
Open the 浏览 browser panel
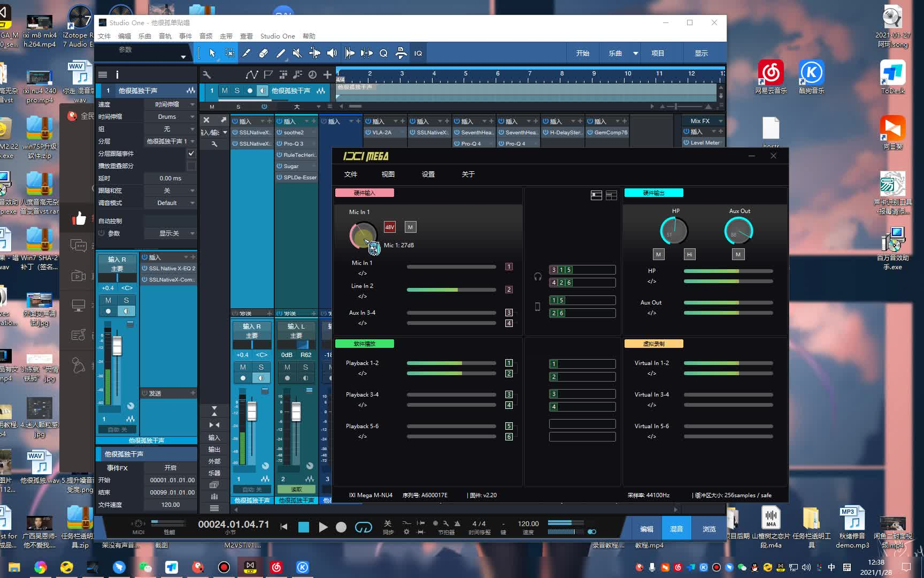pyautogui.click(x=709, y=529)
